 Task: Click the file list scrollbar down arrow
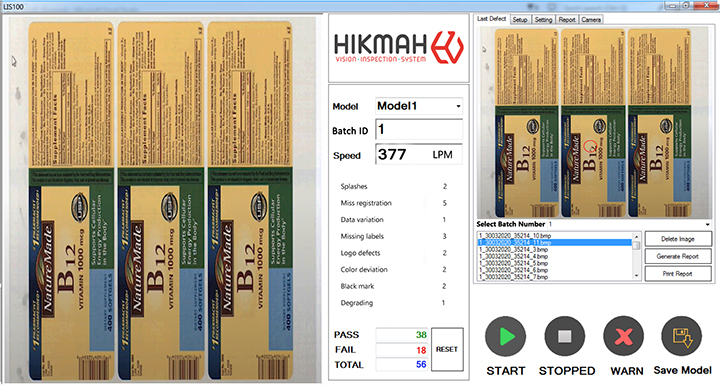636,276
